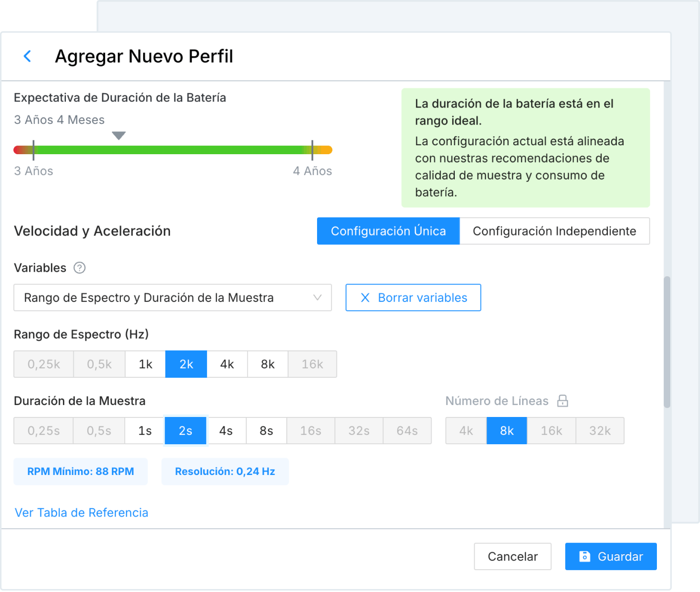Click the vertical scrollbar thumb
The width and height of the screenshot is (700, 592).
(x=667, y=342)
